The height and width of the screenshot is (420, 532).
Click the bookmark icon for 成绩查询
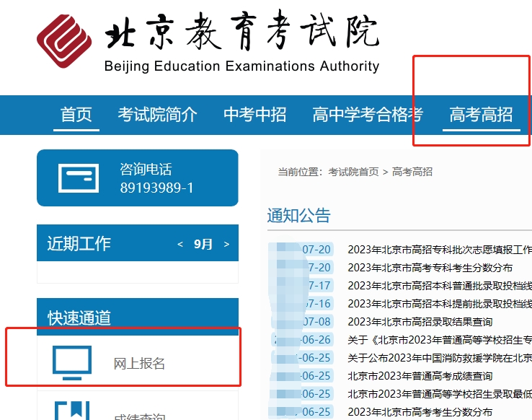(72, 411)
